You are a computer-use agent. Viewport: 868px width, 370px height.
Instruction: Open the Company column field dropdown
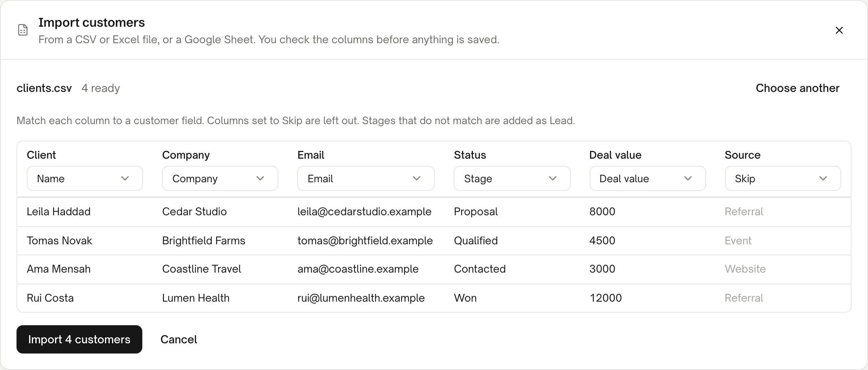tap(220, 178)
